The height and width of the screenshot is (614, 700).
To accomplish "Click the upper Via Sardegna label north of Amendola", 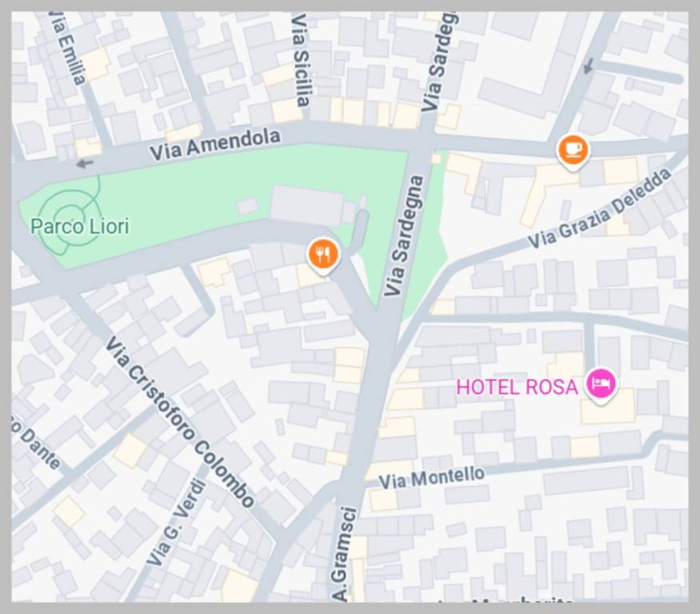I will (x=438, y=62).
